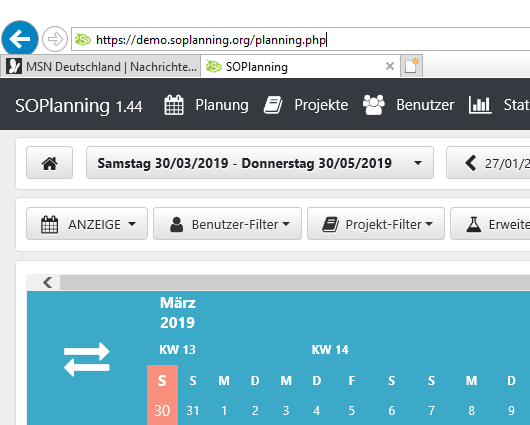Viewport: 530px width, 425px height.
Task: Close the SOPlanning browser tab
Action: (x=390, y=66)
